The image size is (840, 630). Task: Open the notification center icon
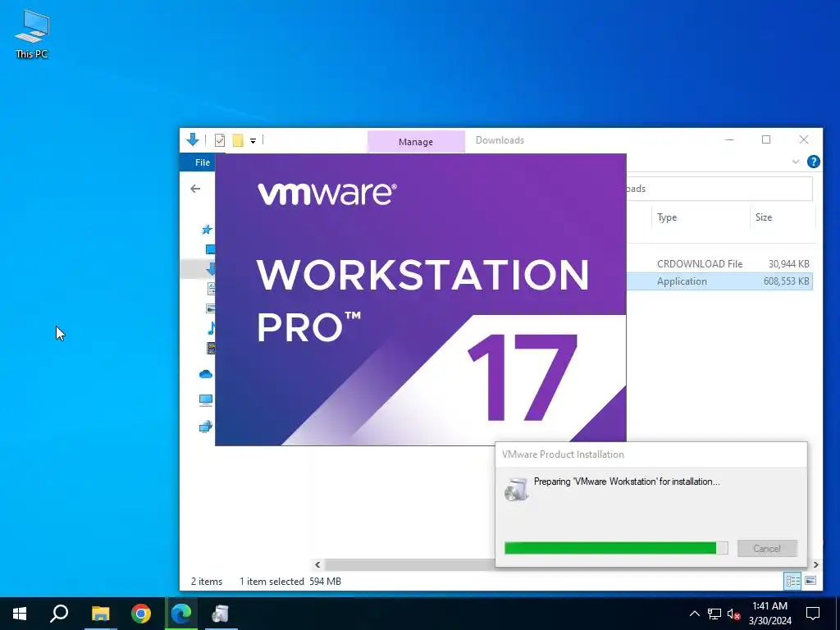[x=813, y=614]
